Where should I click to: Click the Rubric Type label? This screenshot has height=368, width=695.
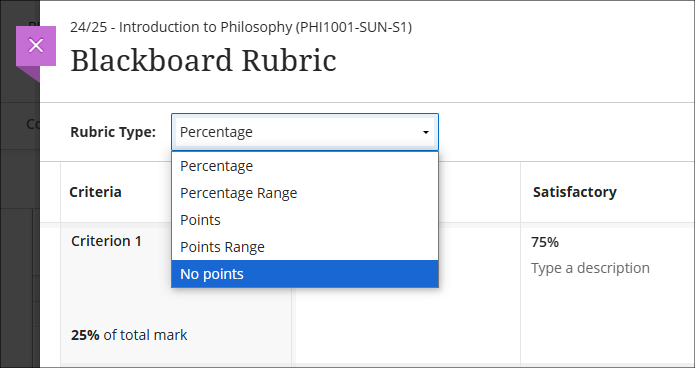pos(113,132)
